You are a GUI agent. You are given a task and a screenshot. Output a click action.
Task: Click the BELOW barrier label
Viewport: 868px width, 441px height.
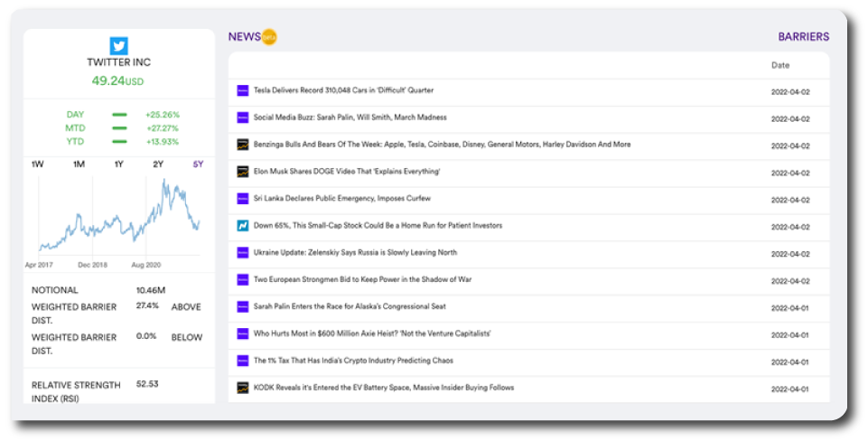click(187, 337)
